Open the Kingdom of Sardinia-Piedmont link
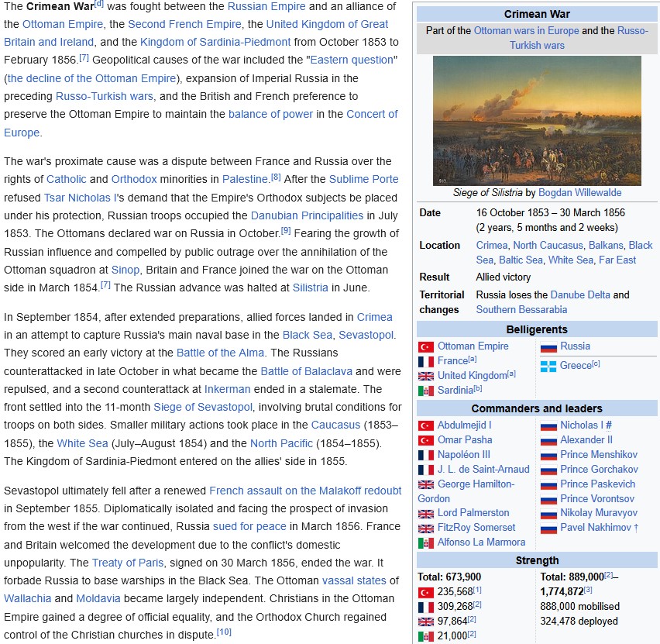Screen dimensions: 660x644 [x=215, y=42]
